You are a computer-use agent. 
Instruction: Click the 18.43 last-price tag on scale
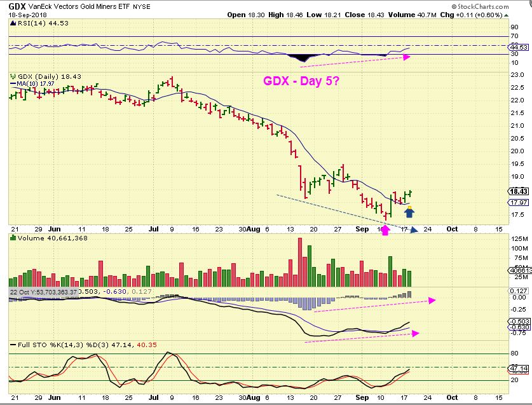click(x=519, y=191)
